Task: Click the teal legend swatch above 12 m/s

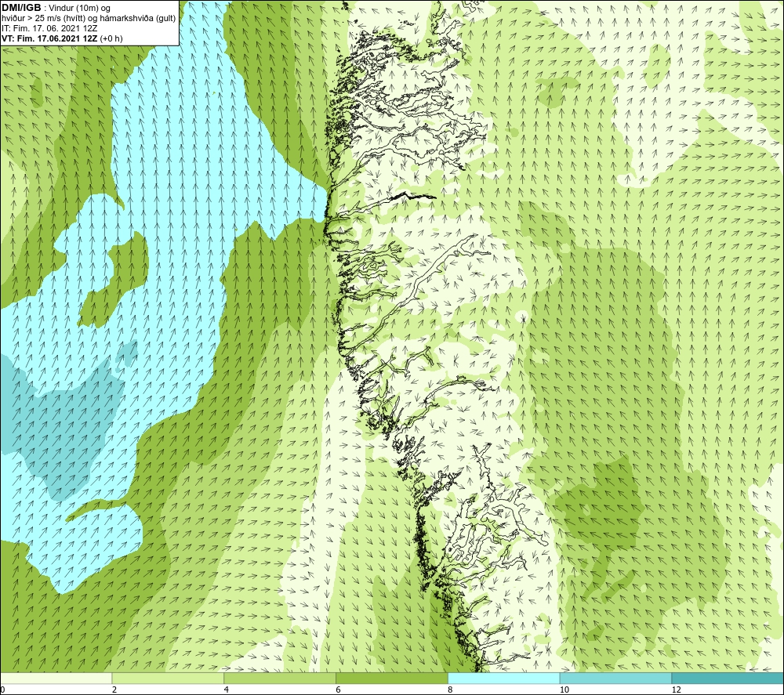Action: pos(728,678)
